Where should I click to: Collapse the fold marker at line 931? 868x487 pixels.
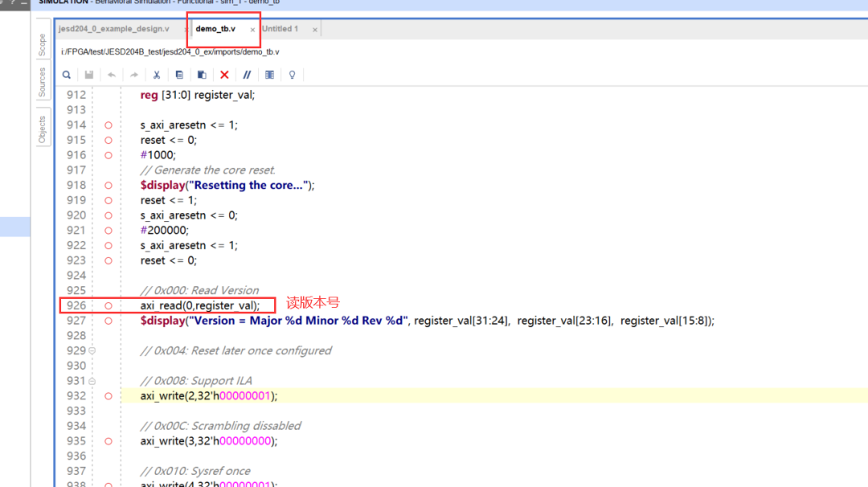click(x=92, y=381)
